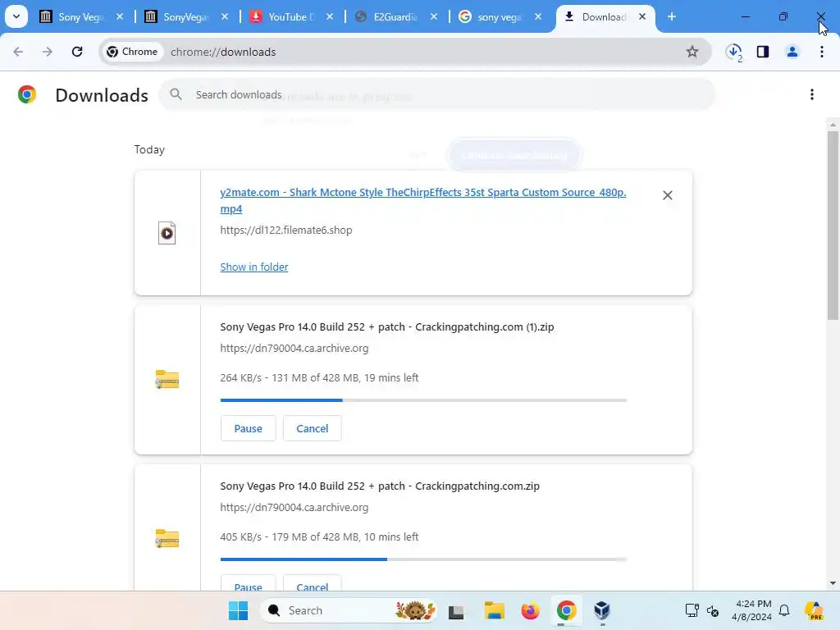Pause the Crackingpatching.com (1).zip download
This screenshot has height=630, width=840.
tap(248, 428)
